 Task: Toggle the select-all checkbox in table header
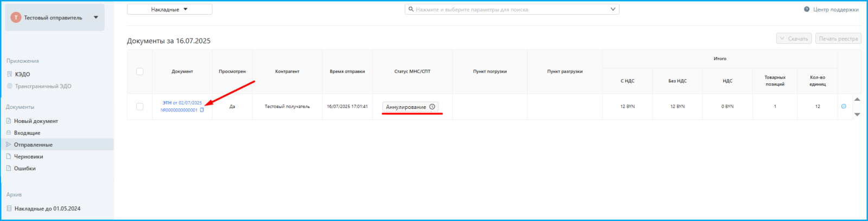point(140,71)
